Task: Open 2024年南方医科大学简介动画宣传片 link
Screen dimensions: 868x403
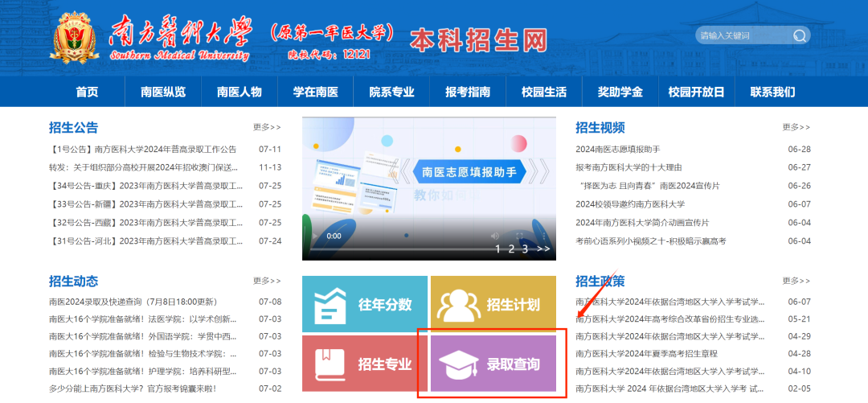Action: click(642, 222)
